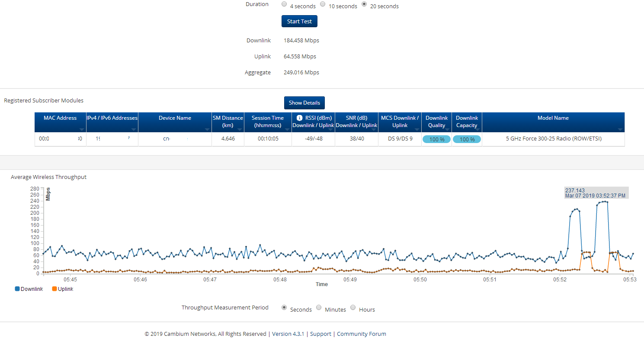The height and width of the screenshot is (341, 644).
Task: Click the RSSI info icon
Action: click(x=299, y=118)
